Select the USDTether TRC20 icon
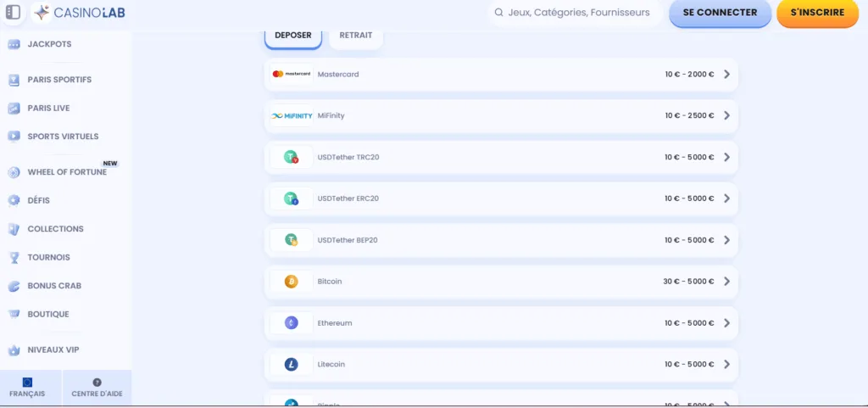 [292, 157]
